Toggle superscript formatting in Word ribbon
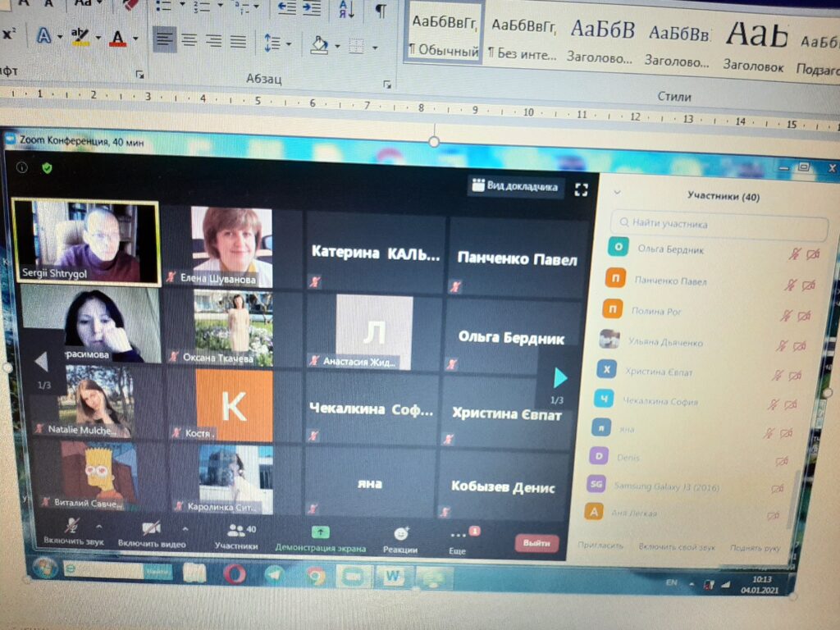The width and height of the screenshot is (840, 630). pos(9,34)
